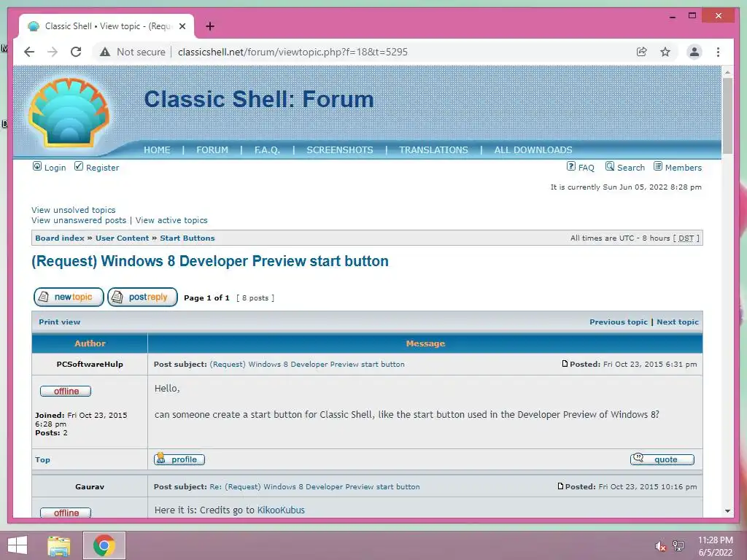Click the first post subject link
This screenshot has height=560, width=747.
[x=307, y=365]
